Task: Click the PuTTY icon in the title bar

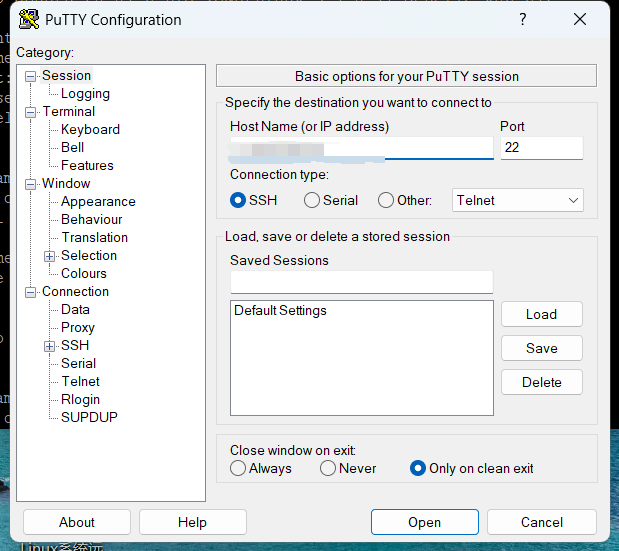Action: point(29,20)
